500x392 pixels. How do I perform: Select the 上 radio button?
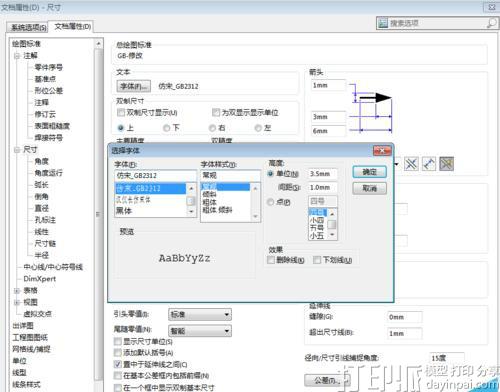(x=121, y=128)
